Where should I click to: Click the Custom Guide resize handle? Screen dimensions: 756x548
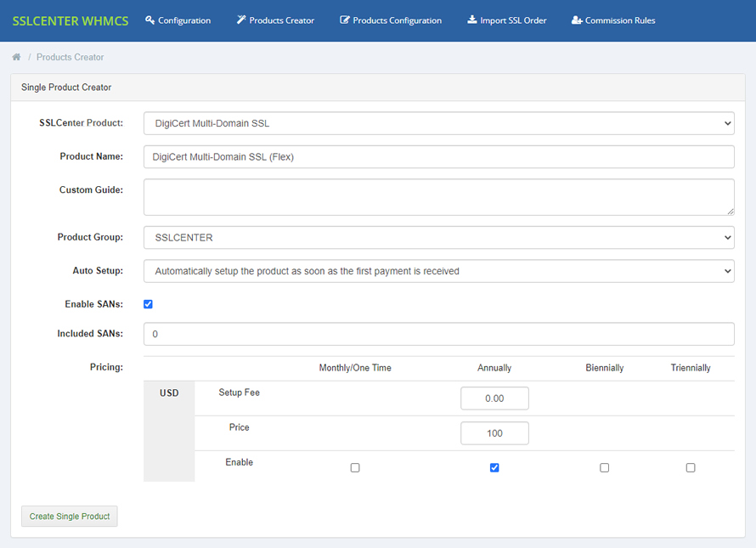tap(731, 212)
